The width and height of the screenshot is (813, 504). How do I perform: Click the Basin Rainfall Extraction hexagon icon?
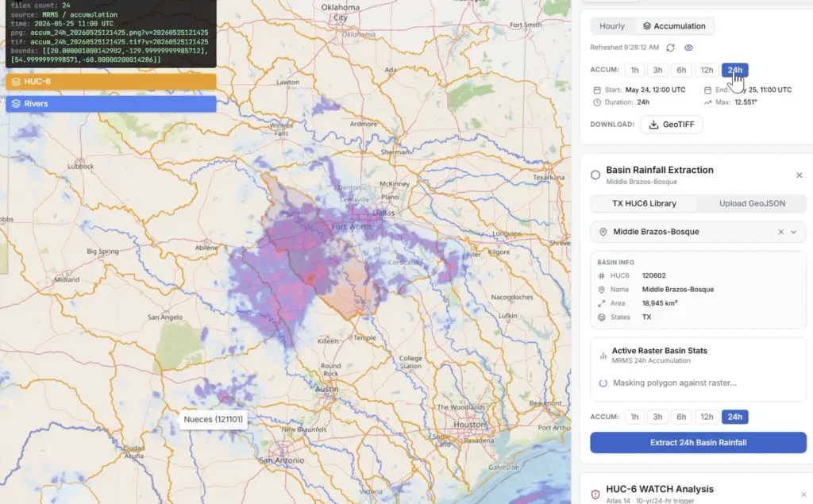pyautogui.click(x=595, y=175)
